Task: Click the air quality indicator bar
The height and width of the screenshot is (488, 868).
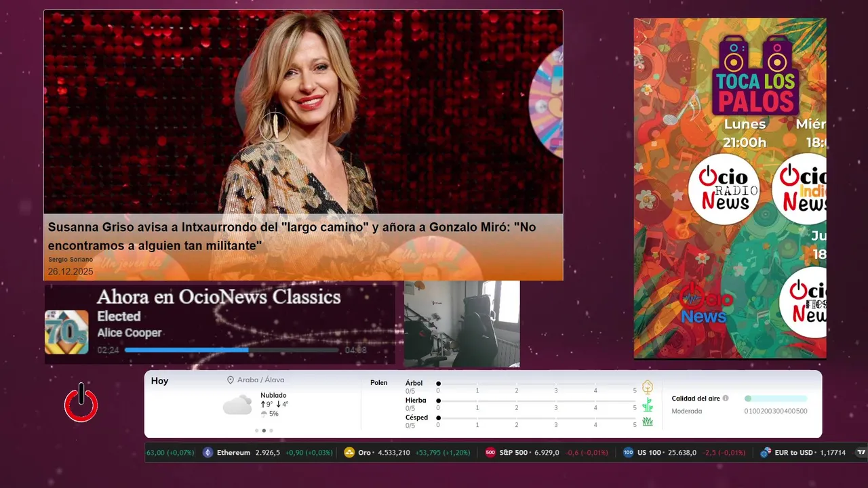Action: click(x=776, y=399)
